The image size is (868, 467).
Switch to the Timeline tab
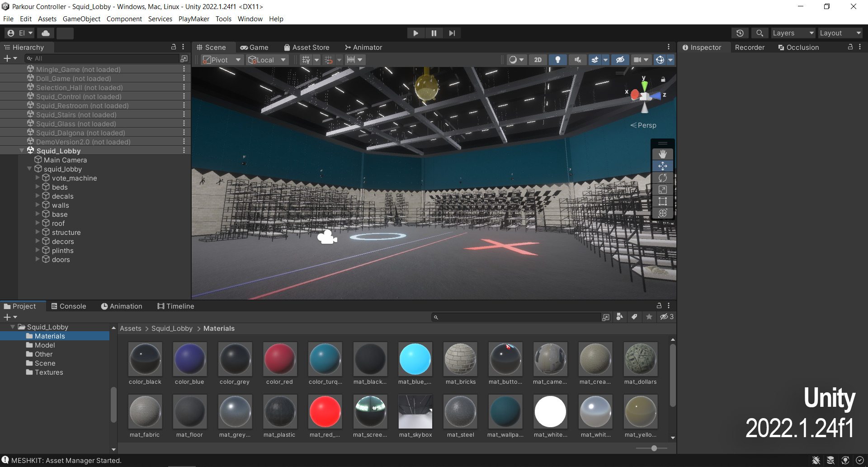(176, 306)
